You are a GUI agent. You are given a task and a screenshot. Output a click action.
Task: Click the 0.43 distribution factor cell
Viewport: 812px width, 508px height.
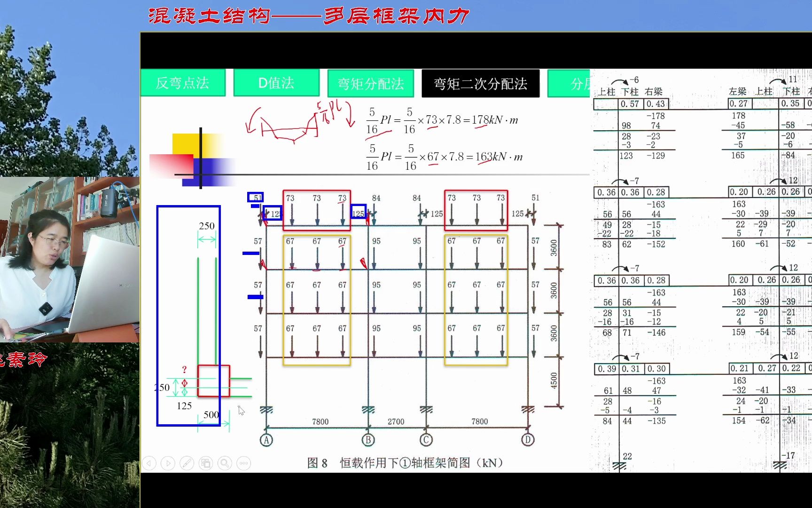(656, 104)
